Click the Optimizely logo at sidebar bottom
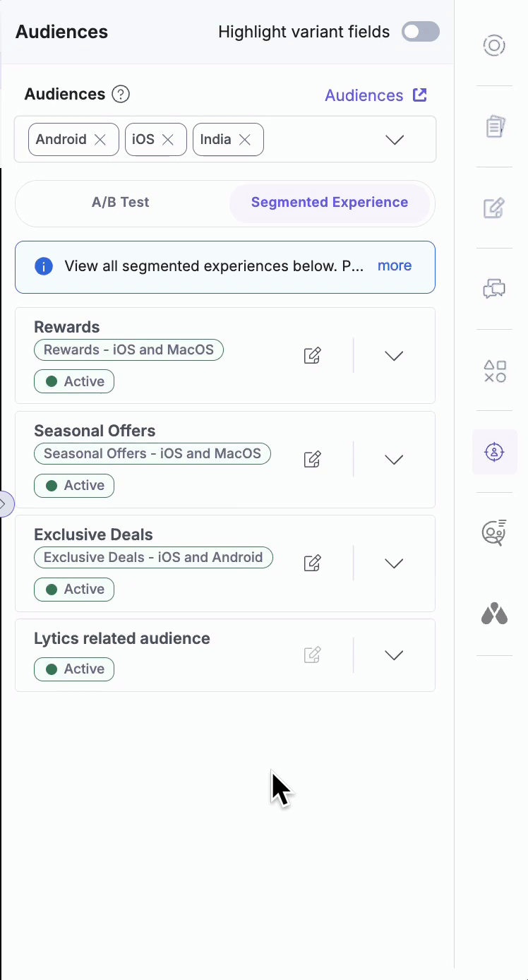The image size is (528, 980). 494,614
